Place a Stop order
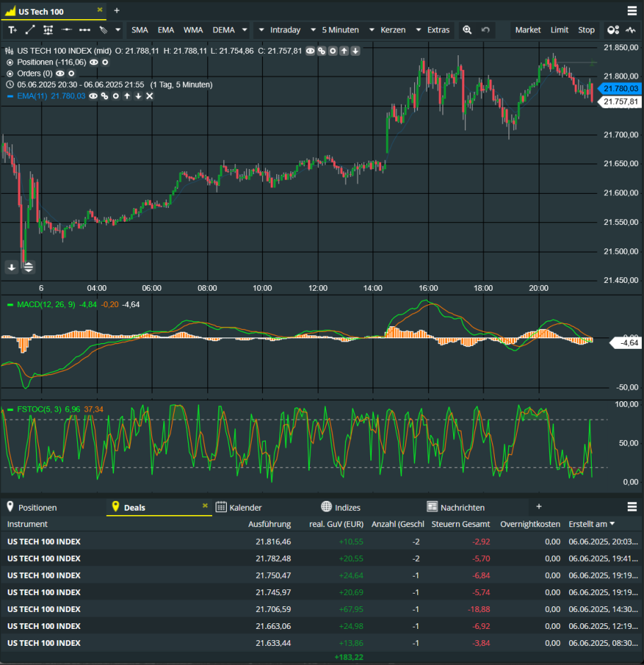 coord(586,30)
